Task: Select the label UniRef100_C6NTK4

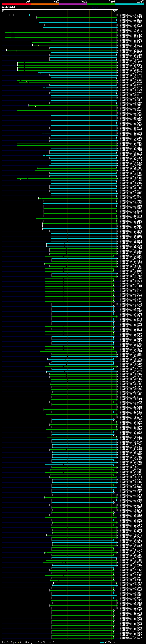Action: pos(131,603)
